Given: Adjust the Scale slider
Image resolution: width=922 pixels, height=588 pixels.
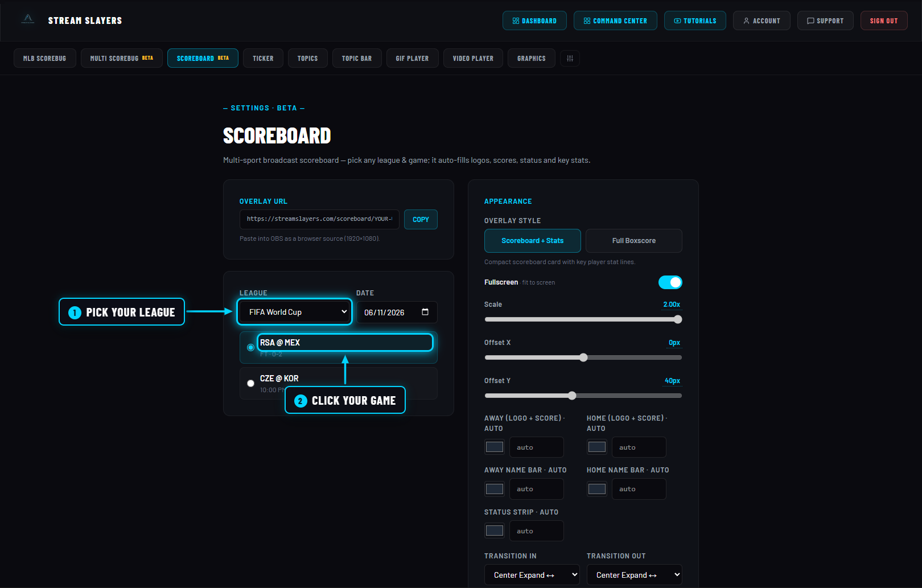Looking at the screenshot, I should [583, 319].
